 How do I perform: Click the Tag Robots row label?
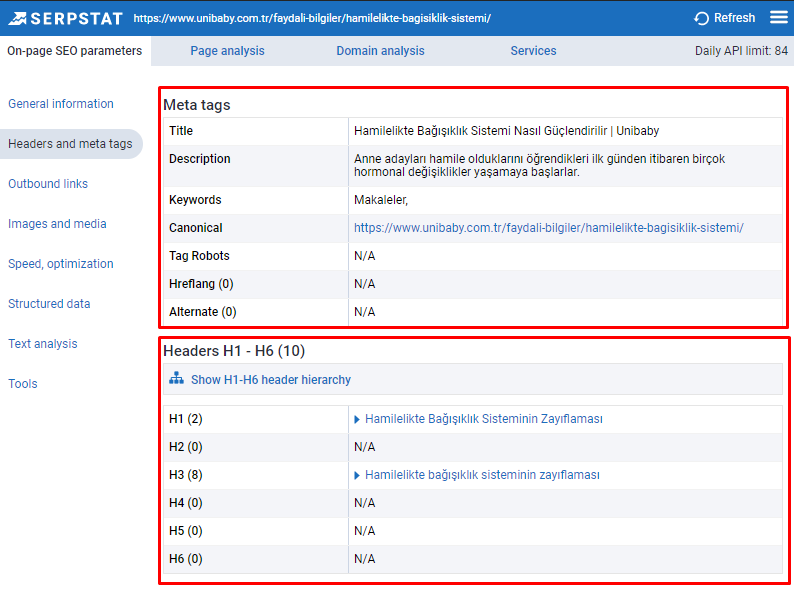tap(199, 256)
